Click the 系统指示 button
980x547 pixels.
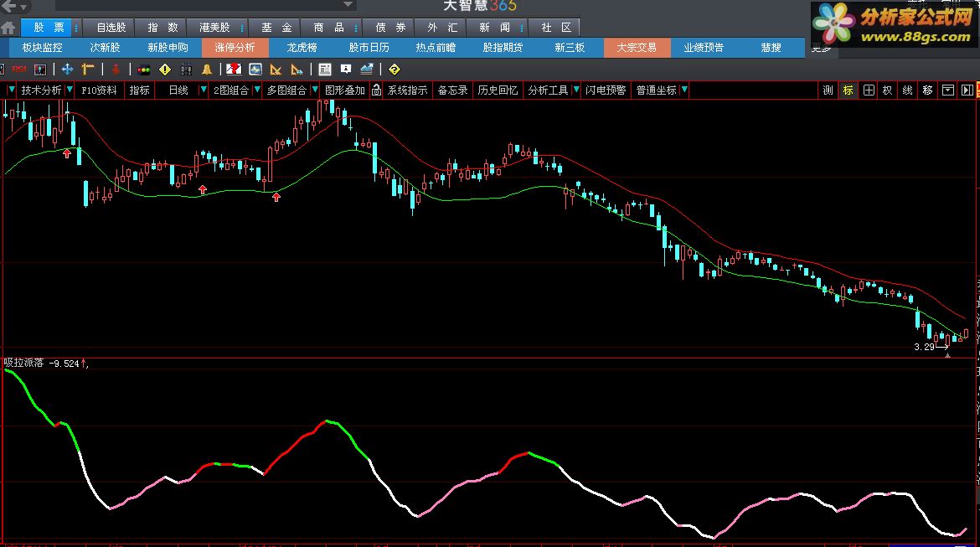[x=408, y=90]
